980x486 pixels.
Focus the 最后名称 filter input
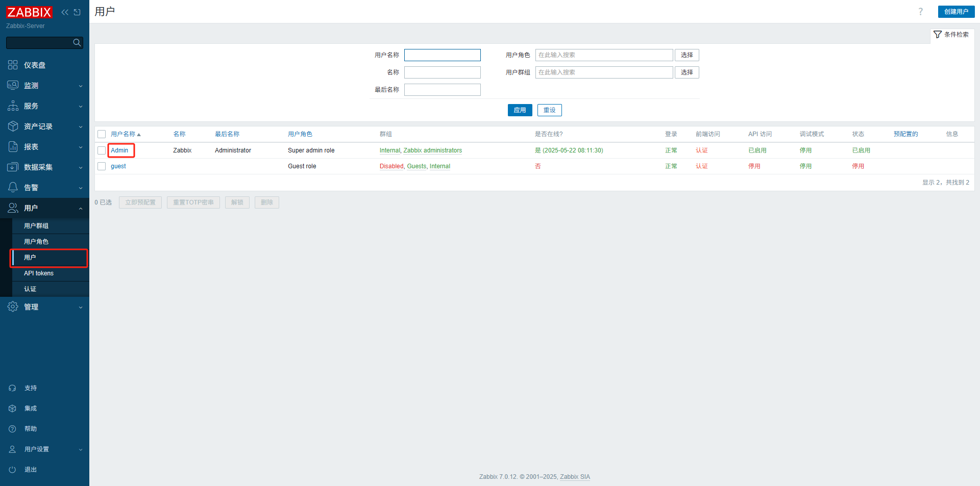[x=443, y=90]
